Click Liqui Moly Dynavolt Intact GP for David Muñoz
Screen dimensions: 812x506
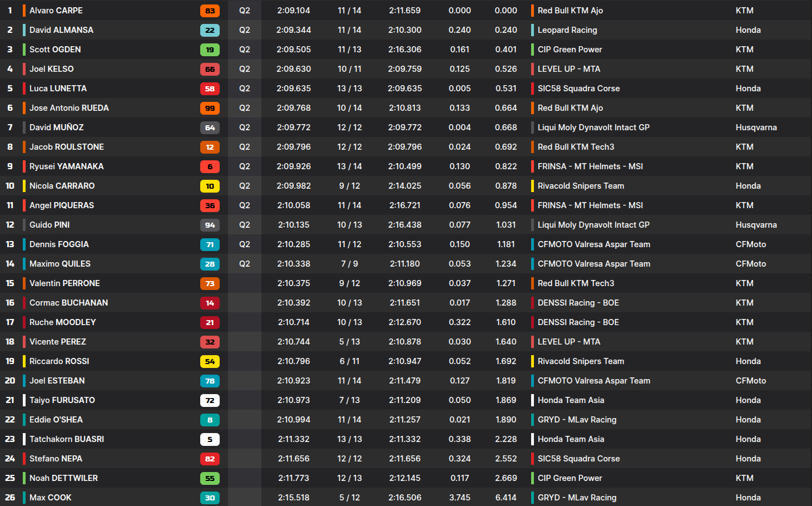[x=593, y=127]
